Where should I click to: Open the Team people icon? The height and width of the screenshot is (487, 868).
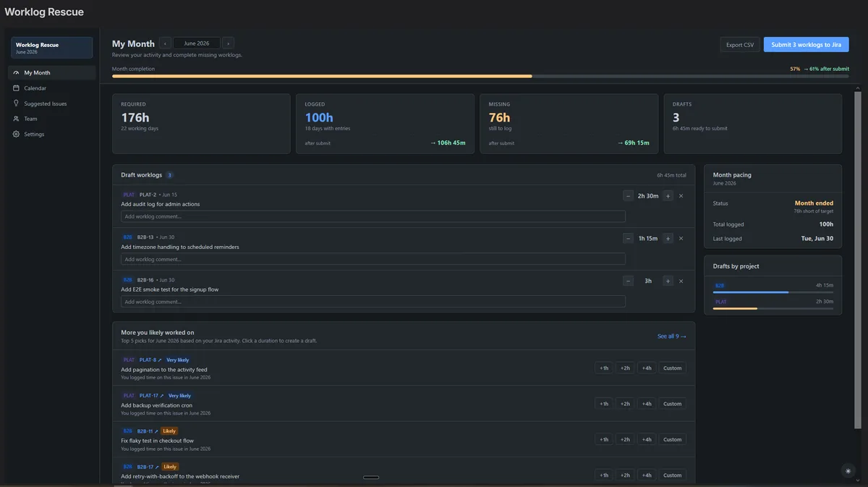pos(17,119)
